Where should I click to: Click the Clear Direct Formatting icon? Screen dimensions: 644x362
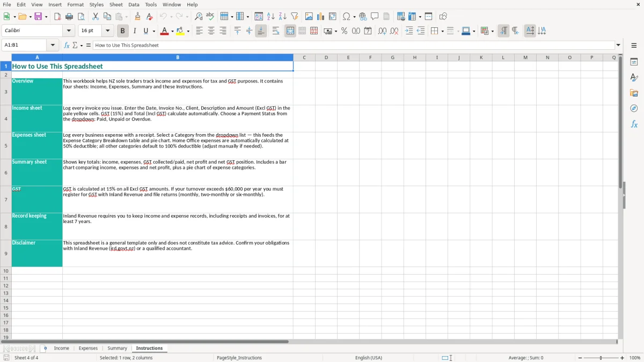pyautogui.click(x=149, y=17)
